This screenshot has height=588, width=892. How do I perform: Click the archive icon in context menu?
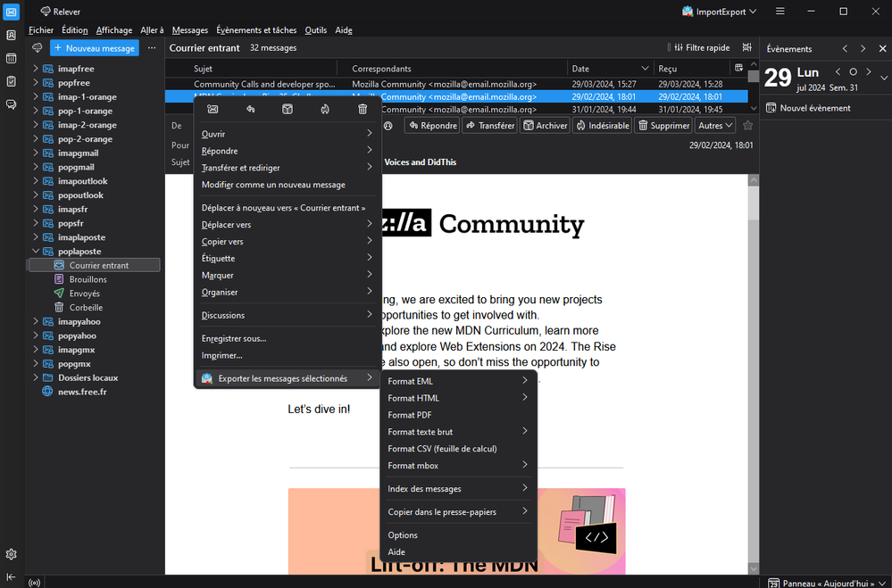[x=288, y=109]
